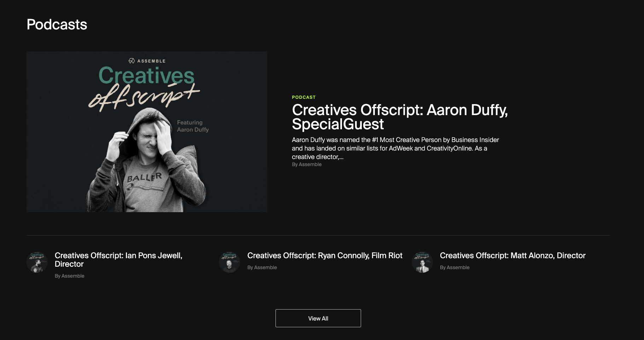
Task: Open the Ian Pons Jewell episode thumbnail
Action: pyautogui.click(x=37, y=262)
